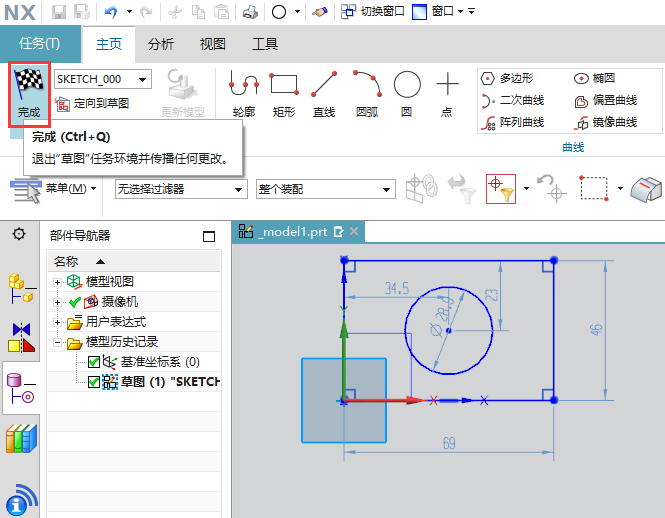This screenshot has width=665, height=518.
Task: Open the web browser sidebar icon
Action: [21, 500]
